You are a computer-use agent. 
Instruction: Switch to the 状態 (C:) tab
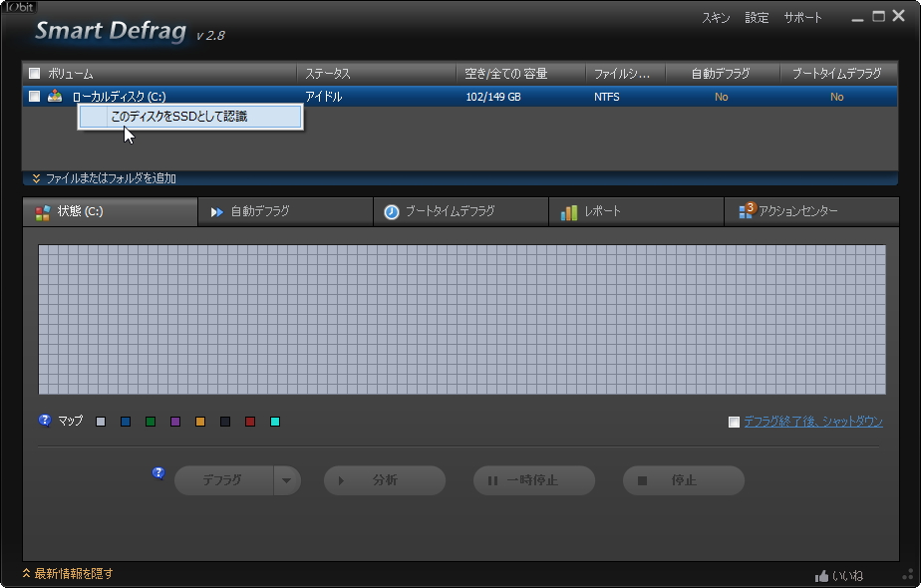coord(110,211)
